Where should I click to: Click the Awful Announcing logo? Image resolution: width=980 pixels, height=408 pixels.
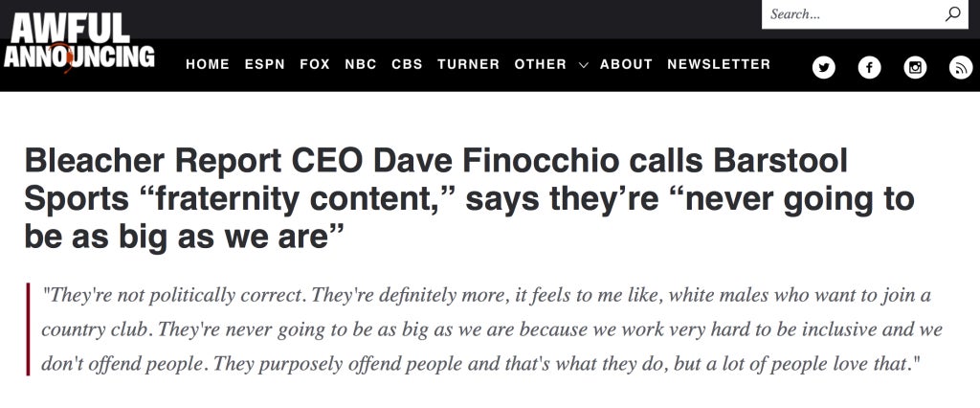78,42
